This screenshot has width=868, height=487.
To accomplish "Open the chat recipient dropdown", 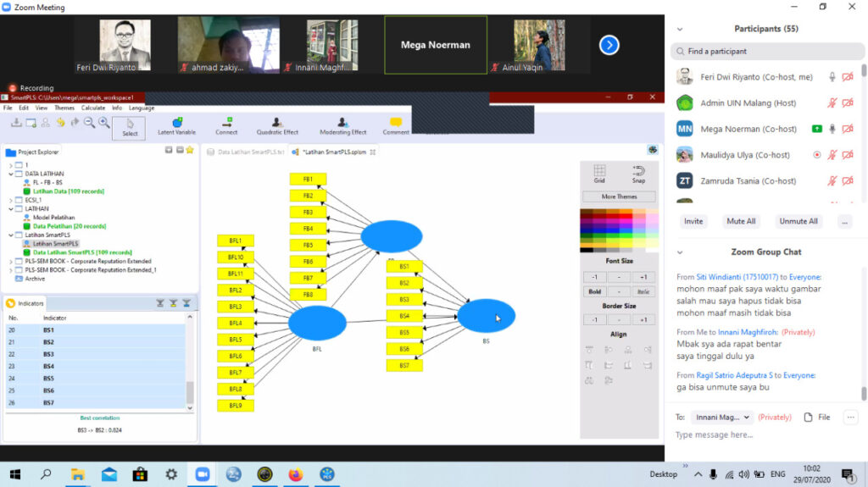I will [x=723, y=417].
